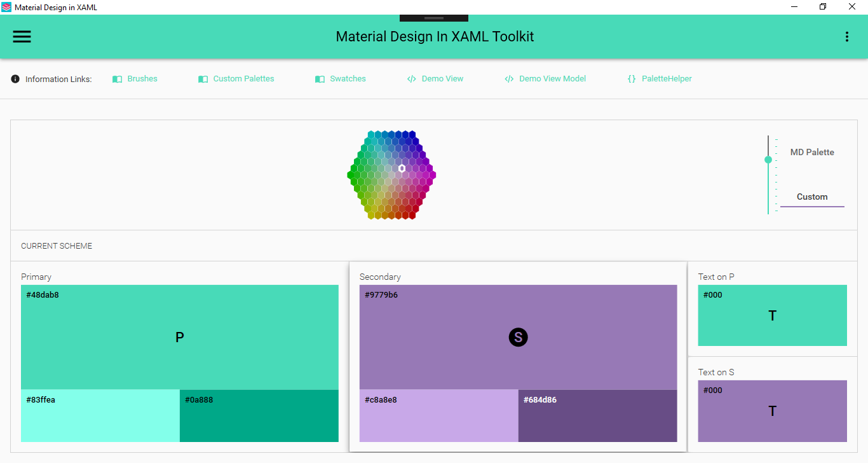Click the T button on Text on S card

pos(772,411)
